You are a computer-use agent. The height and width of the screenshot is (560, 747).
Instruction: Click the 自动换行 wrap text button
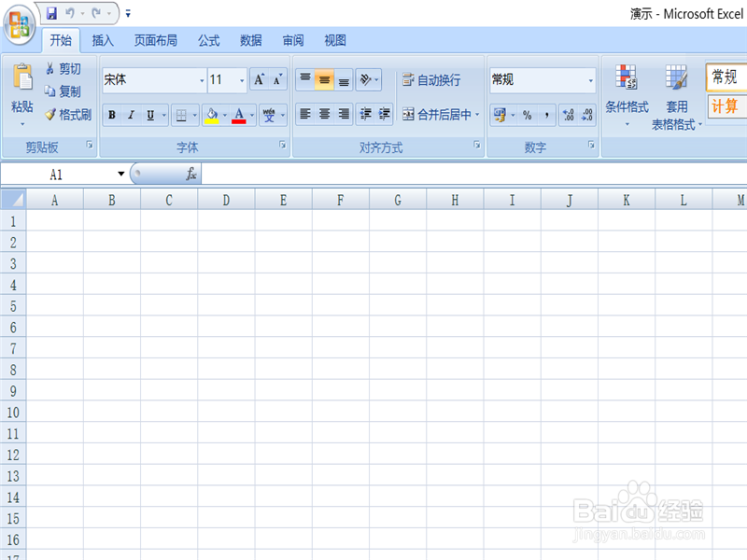pyautogui.click(x=431, y=79)
